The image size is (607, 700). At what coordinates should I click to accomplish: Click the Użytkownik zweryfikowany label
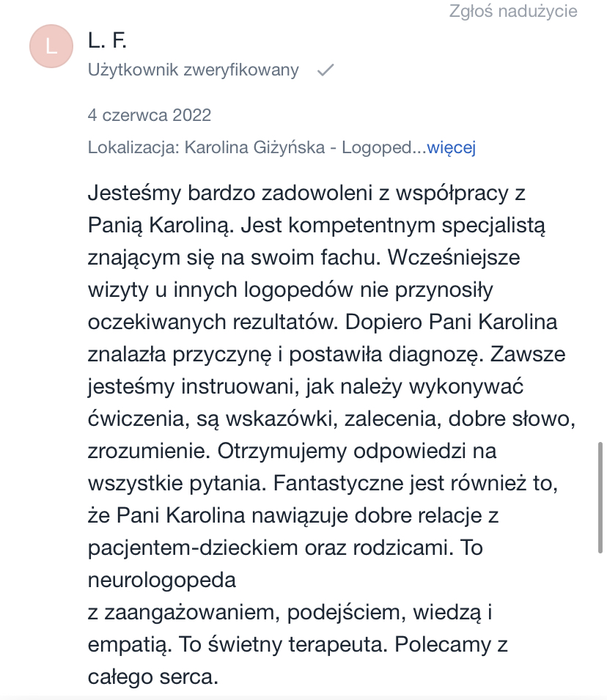[193, 70]
